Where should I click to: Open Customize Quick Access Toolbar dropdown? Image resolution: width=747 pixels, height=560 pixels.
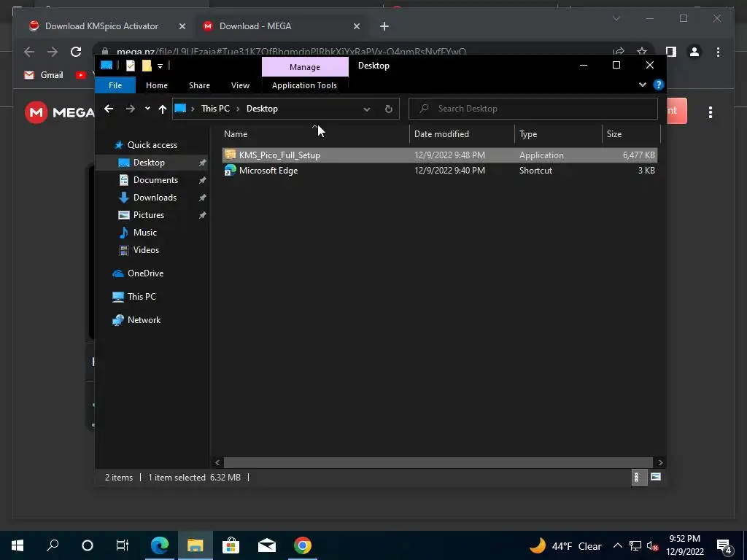click(x=160, y=66)
